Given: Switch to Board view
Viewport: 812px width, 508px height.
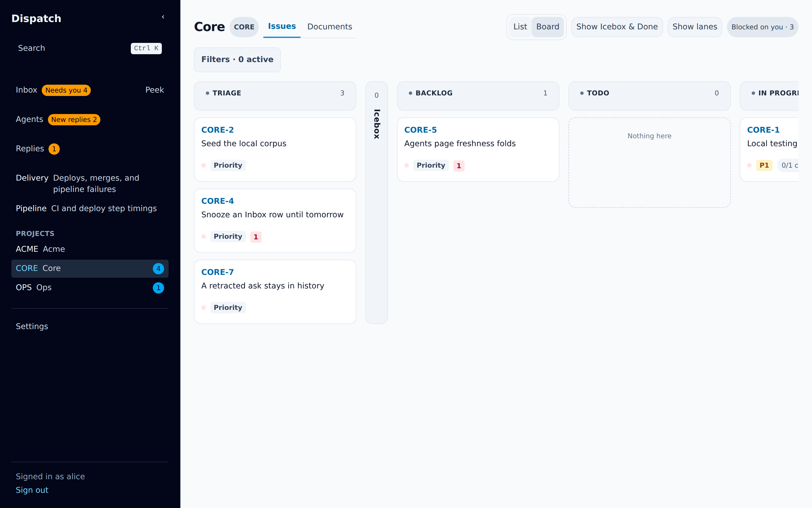Looking at the screenshot, I should 548,27.
